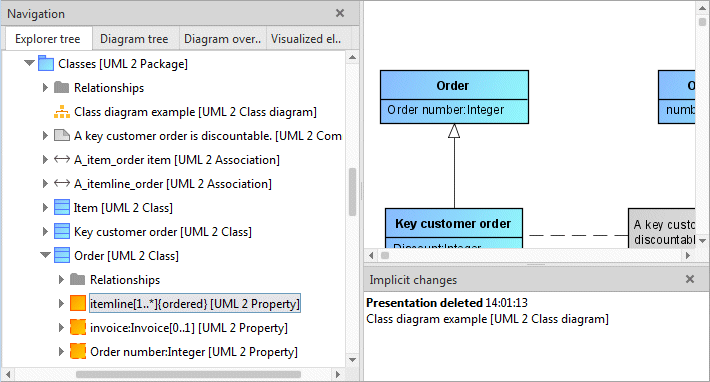Click tree vertical scrollbar down arrow
The width and height of the screenshot is (710, 382).
click(352, 360)
